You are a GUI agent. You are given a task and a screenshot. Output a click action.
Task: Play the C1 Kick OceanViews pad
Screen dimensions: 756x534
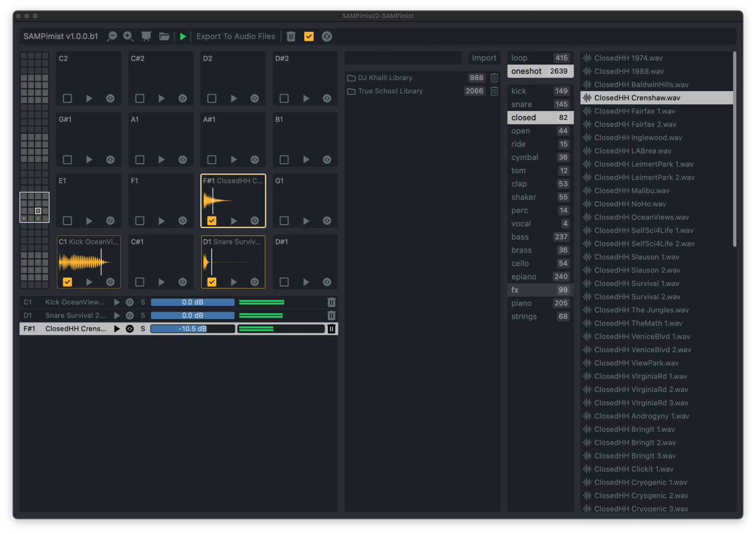(89, 282)
